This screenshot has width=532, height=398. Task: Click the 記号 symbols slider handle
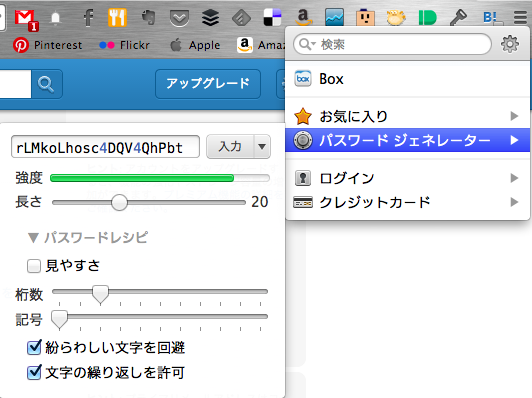tap(59, 320)
